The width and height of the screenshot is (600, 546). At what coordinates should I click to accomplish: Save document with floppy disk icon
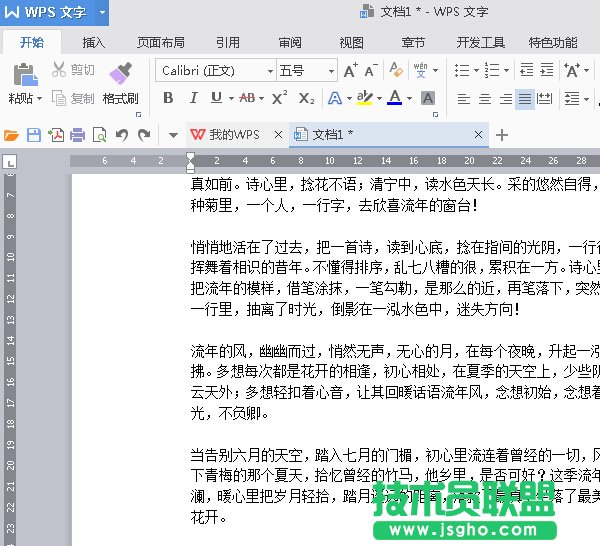(x=34, y=135)
